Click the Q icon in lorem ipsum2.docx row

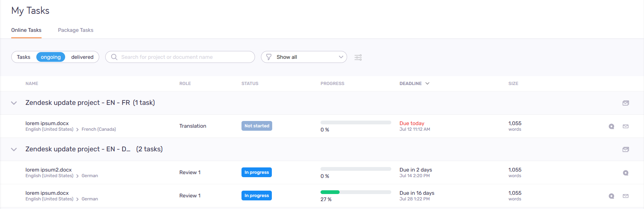(625, 173)
